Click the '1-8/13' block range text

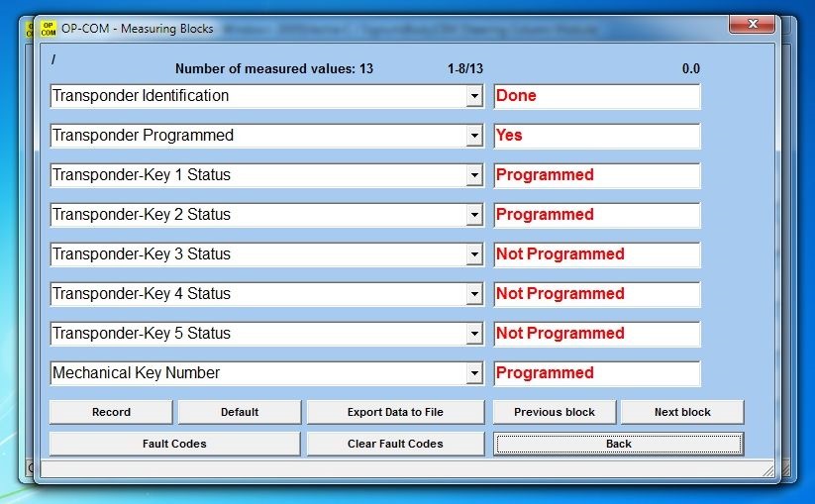click(465, 68)
